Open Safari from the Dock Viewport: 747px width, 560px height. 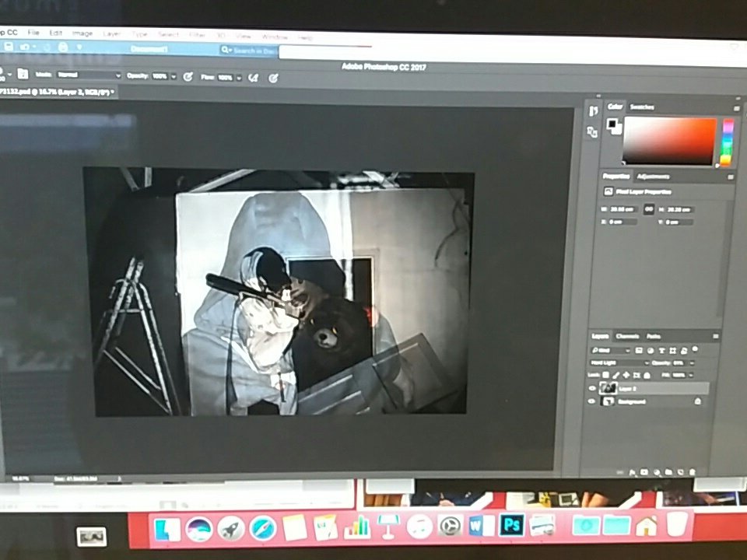pos(262,529)
